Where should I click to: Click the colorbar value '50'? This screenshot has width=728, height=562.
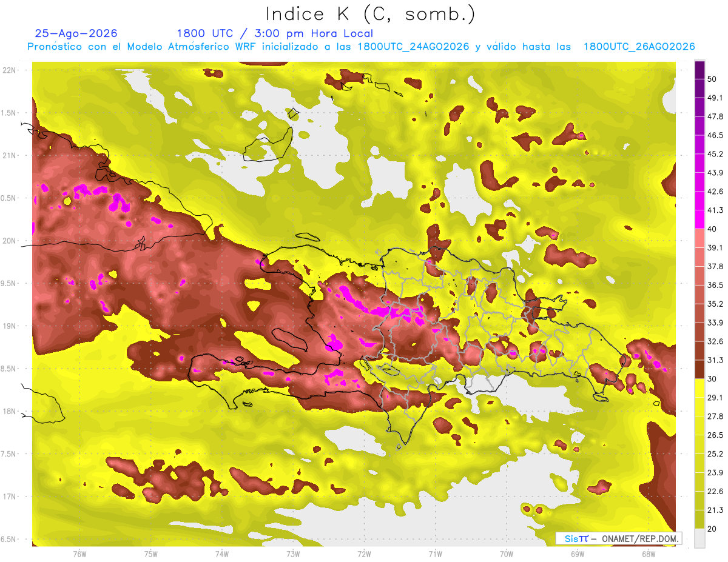(x=712, y=79)
